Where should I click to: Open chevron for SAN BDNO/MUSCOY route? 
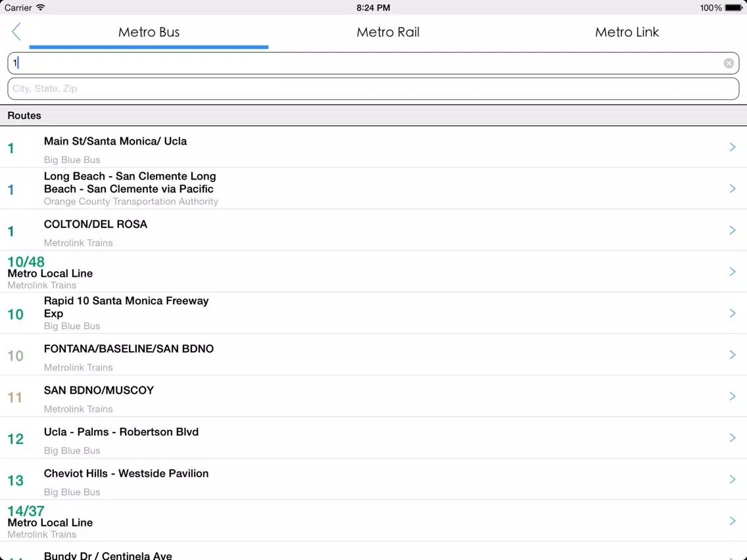[x=733, y=396]
